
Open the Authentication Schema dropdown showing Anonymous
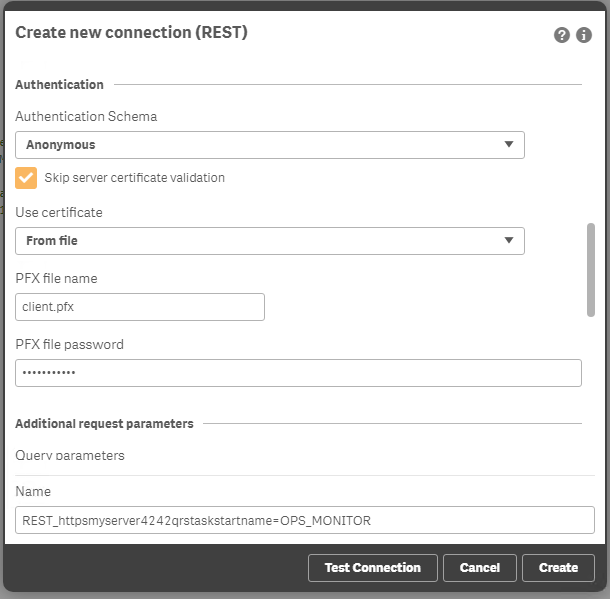click(x=269, y=145)
